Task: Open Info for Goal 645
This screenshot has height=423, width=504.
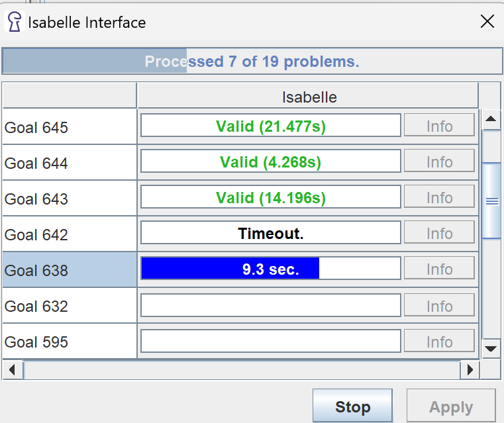Action: [439, 125]
